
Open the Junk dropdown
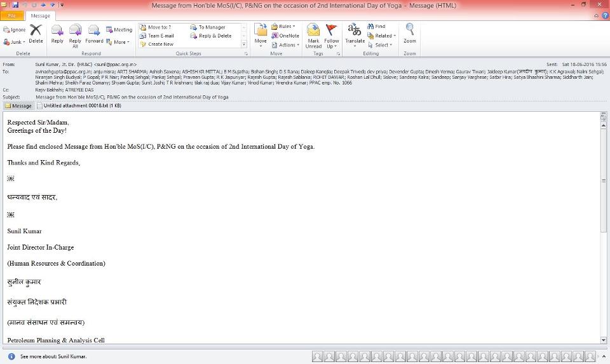[14, 42]
